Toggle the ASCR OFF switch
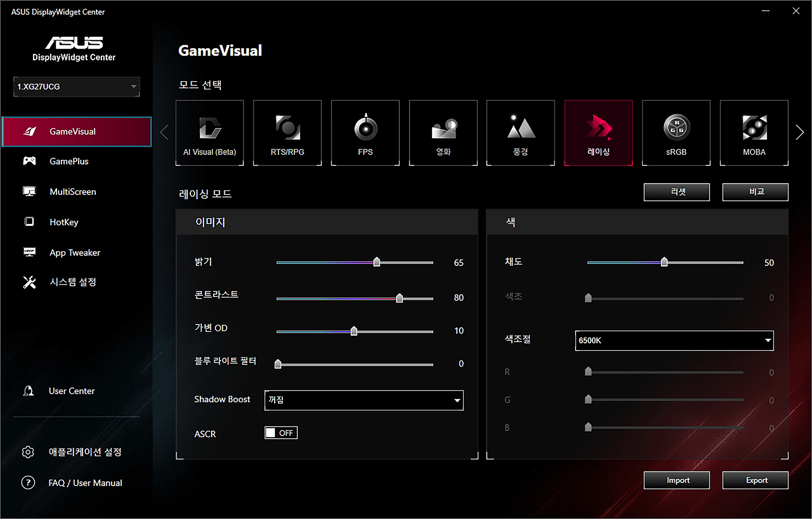The width and height of the screenshot is (812, 519). (281, 433)
